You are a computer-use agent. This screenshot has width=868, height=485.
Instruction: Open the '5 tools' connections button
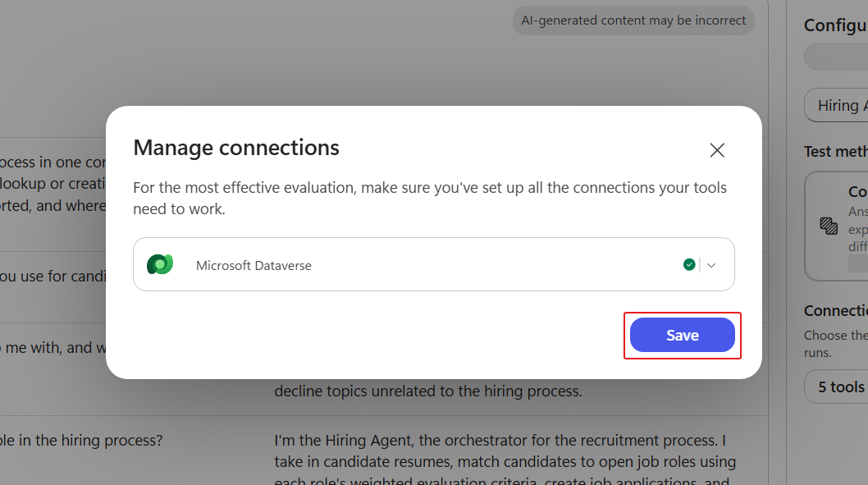click(837, 387)
